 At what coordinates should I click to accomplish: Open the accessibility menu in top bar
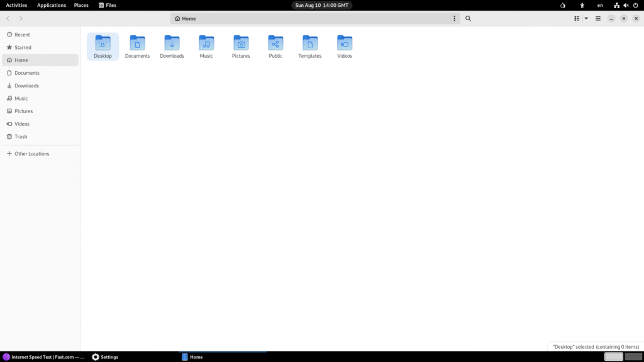pyautogui.click(x=582, y=5)
